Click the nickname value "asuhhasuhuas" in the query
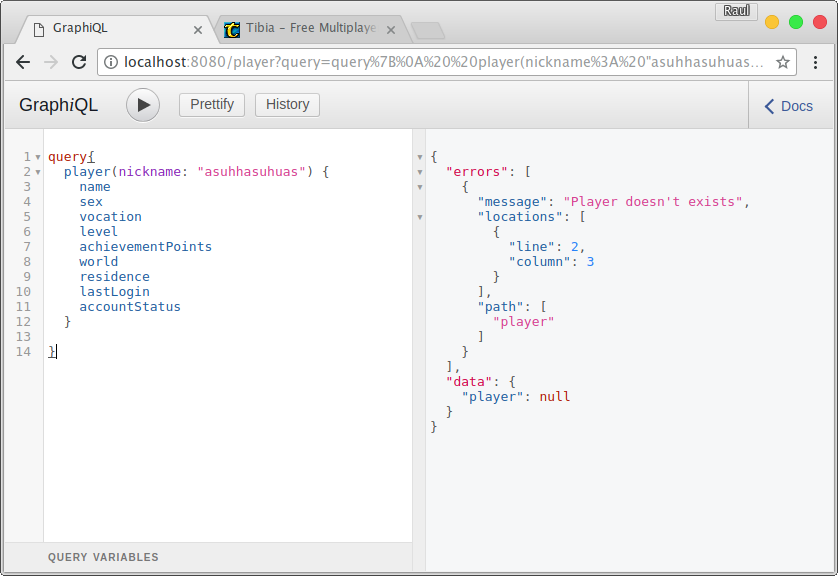The image size is (838, 576). click(251, 172)
